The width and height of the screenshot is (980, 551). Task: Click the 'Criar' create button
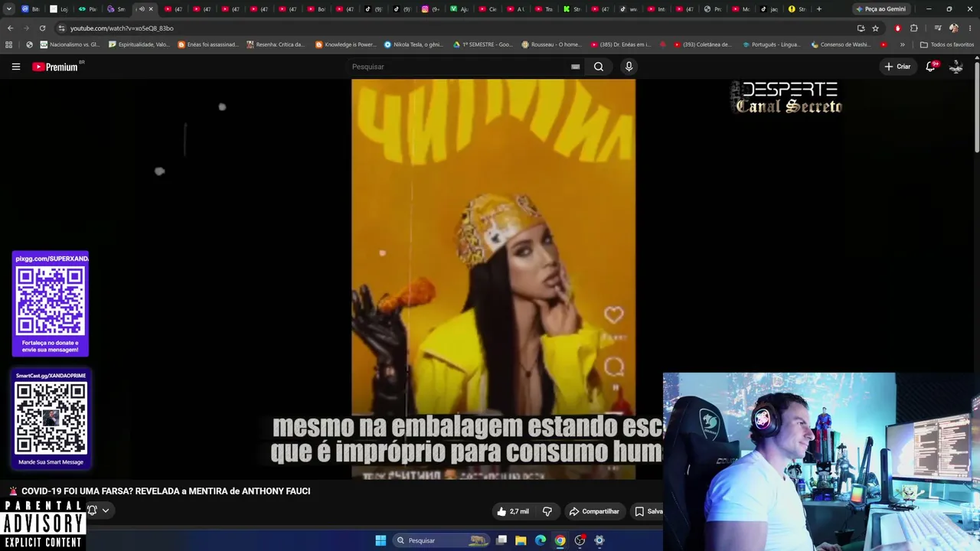pos(897,67)
